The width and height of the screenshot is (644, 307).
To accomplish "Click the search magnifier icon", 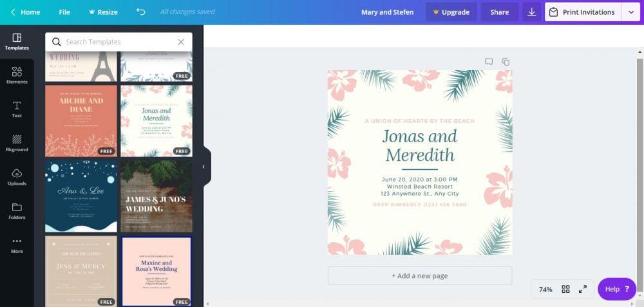I will 56,42.
